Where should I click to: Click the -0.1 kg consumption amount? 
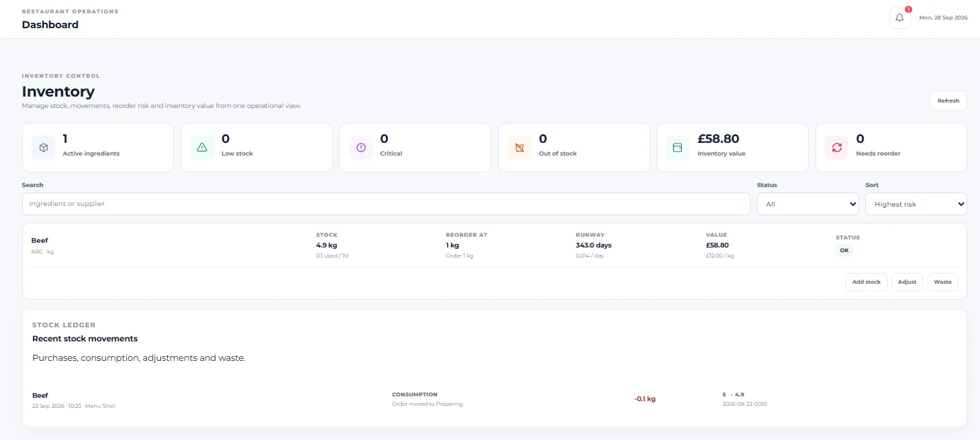coord(644,399)
